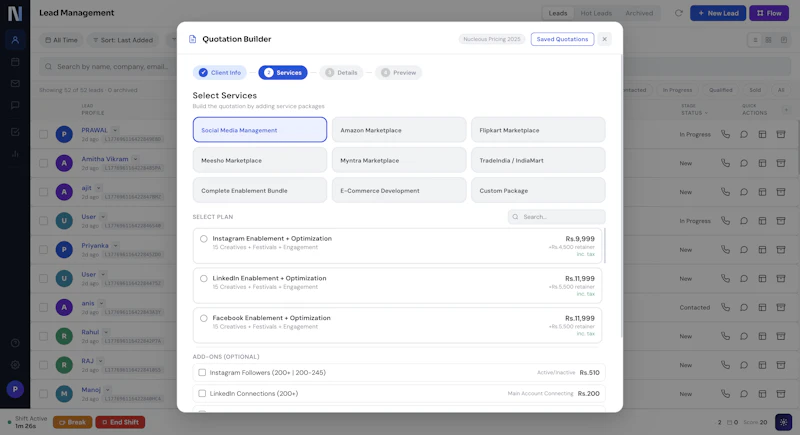Check the Instagram Followers add-on
The width and height of the screenshot is (800, 435).
pos(202,372)
